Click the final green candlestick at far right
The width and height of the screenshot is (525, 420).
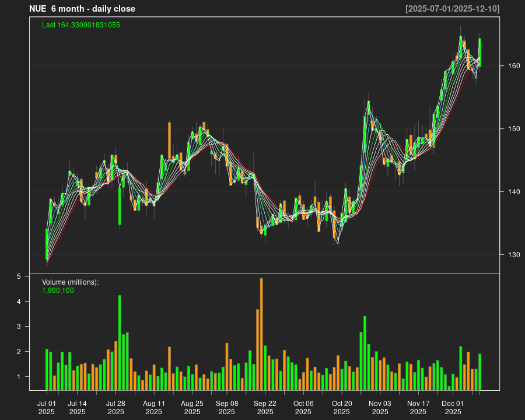point(480,50)
